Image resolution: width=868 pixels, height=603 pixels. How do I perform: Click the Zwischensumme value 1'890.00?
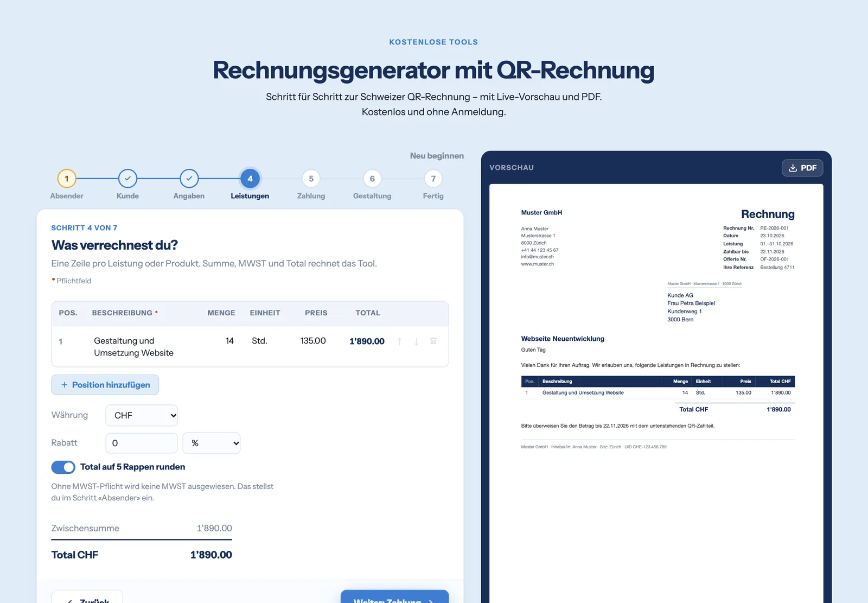pos(214,528)
